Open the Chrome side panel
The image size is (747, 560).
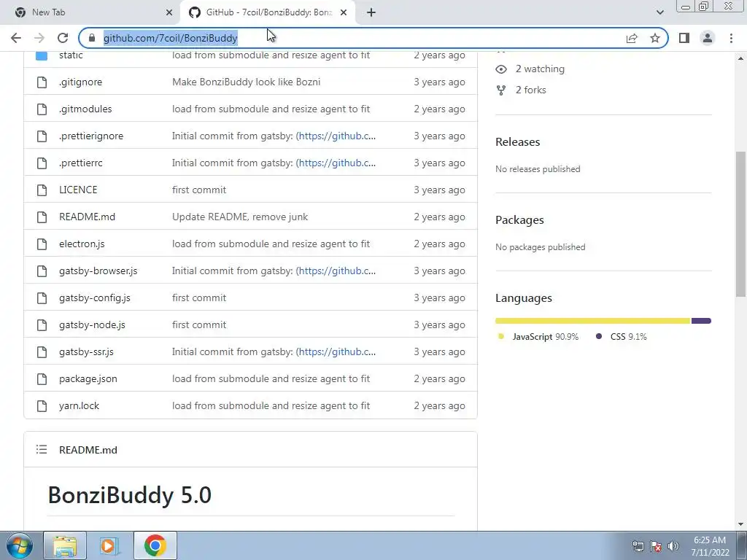[x=684, y=38]
